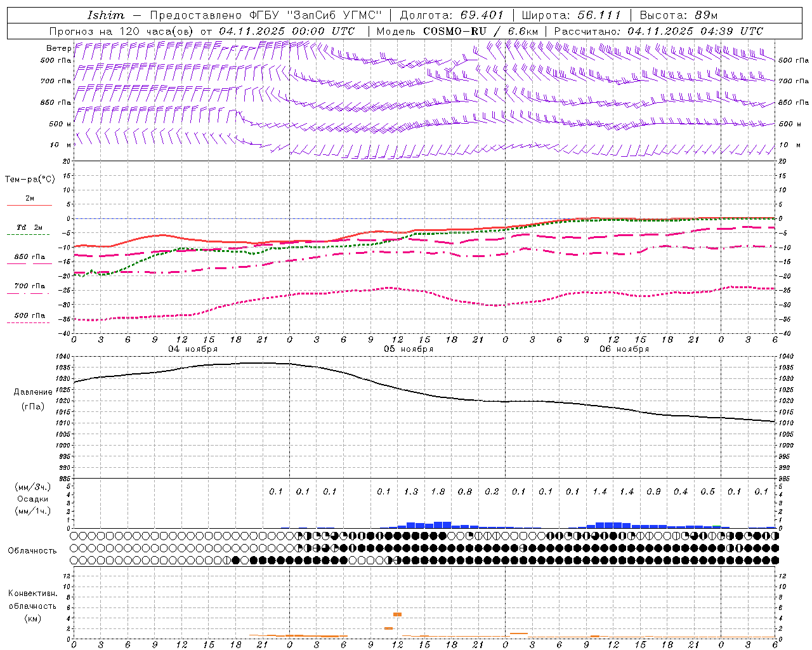Click the Тем-ра(°C) temperature panel label
The height and width of the screenshot is (650, 812).
click(x=30, y=180)
